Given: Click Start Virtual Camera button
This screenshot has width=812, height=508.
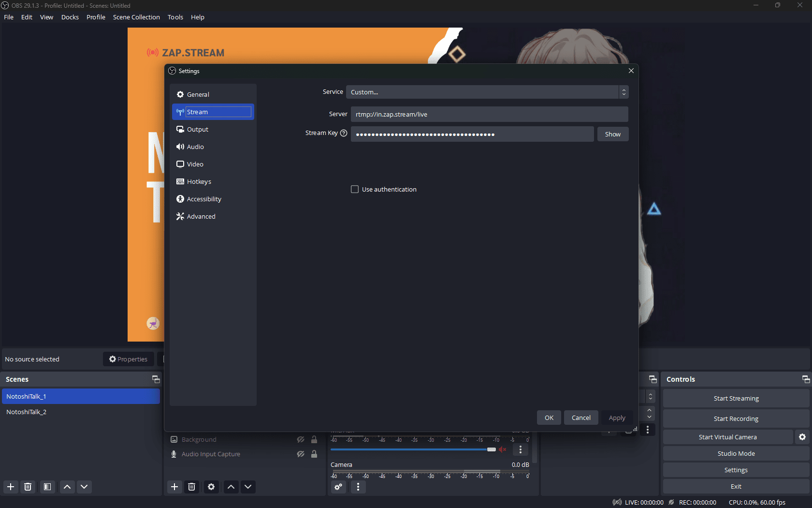Looking at the screenshot, I should coord(728,437).
